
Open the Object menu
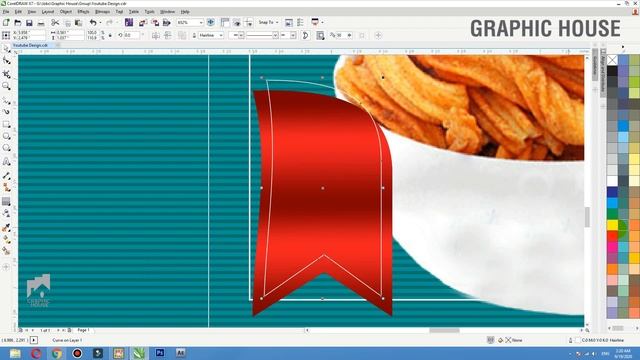[x=65, y=12]
